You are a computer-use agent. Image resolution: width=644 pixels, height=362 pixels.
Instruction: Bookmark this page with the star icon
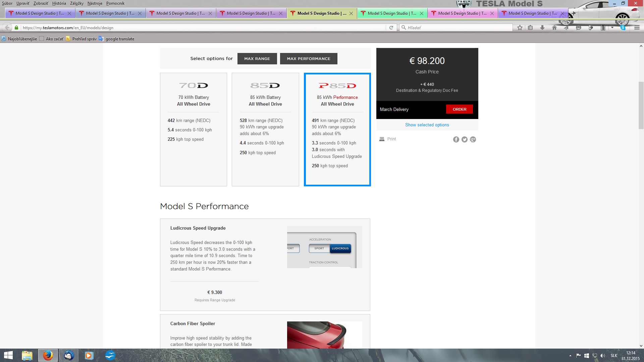pyautogui.click(x=520, y=27)
